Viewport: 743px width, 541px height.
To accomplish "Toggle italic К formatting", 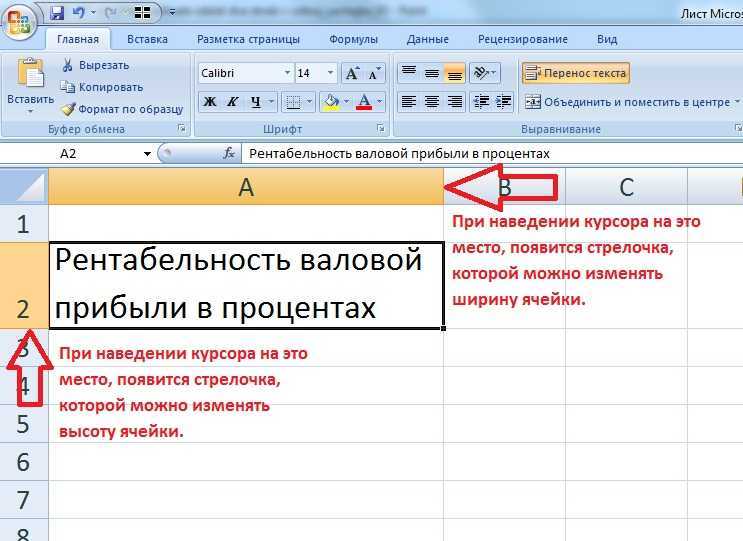I will tap(232, 102).
